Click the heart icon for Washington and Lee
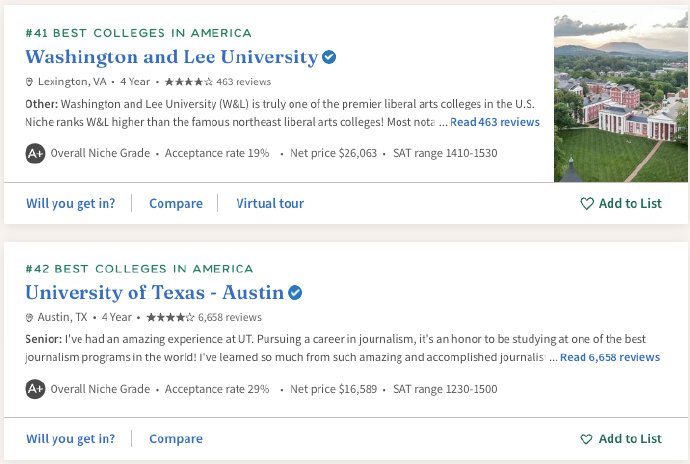 tap(587, 203)
